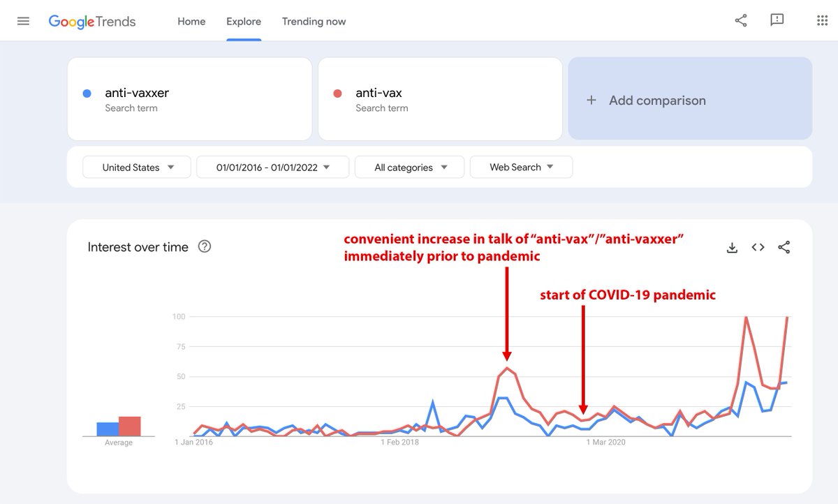Share the Interest over time chart
Image resolution: width=838 pixels, height=504 pixels.
pos(784,247)
